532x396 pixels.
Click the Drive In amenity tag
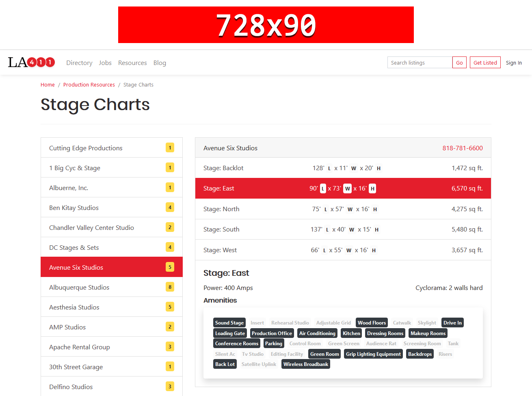[452, 322]
